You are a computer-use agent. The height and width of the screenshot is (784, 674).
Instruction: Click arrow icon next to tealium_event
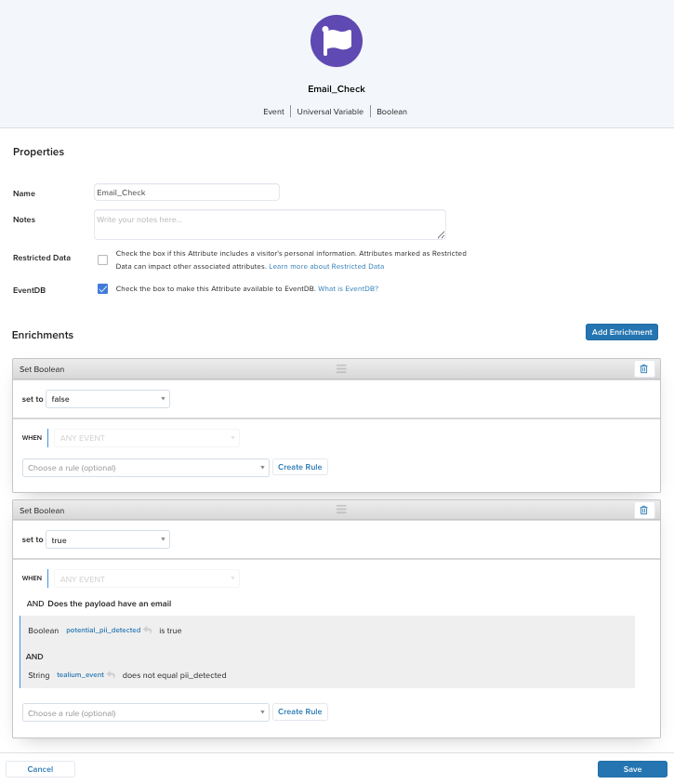click(112, 675)
